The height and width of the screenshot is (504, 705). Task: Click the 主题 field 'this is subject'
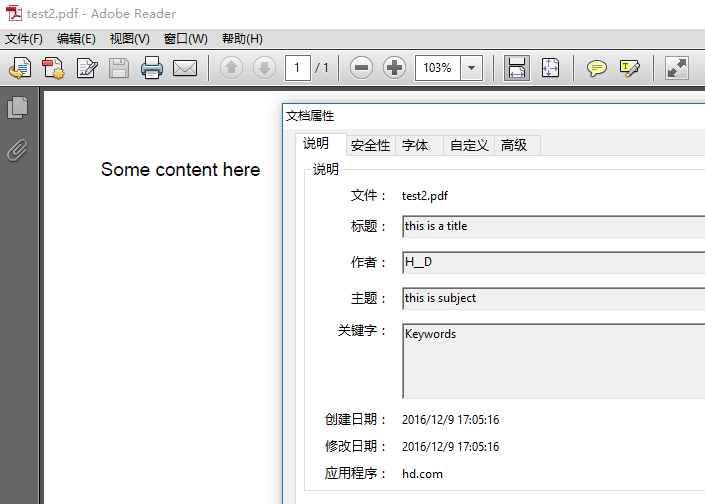coord(553,298)
